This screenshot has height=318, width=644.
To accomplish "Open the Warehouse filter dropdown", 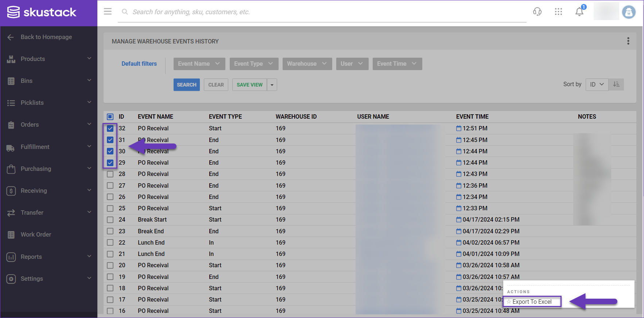I will click(x=307, y=64).
